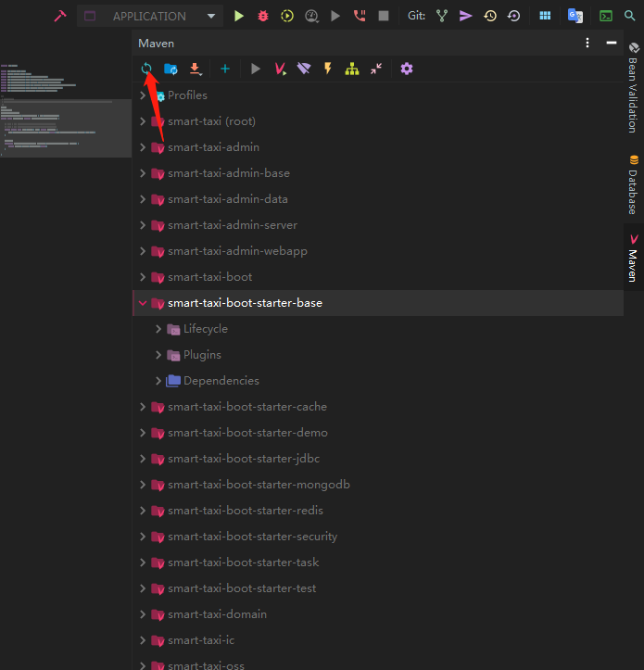644x670 pixels.
Task: Toggle Maven offline mode
Action: coord(304,69)
